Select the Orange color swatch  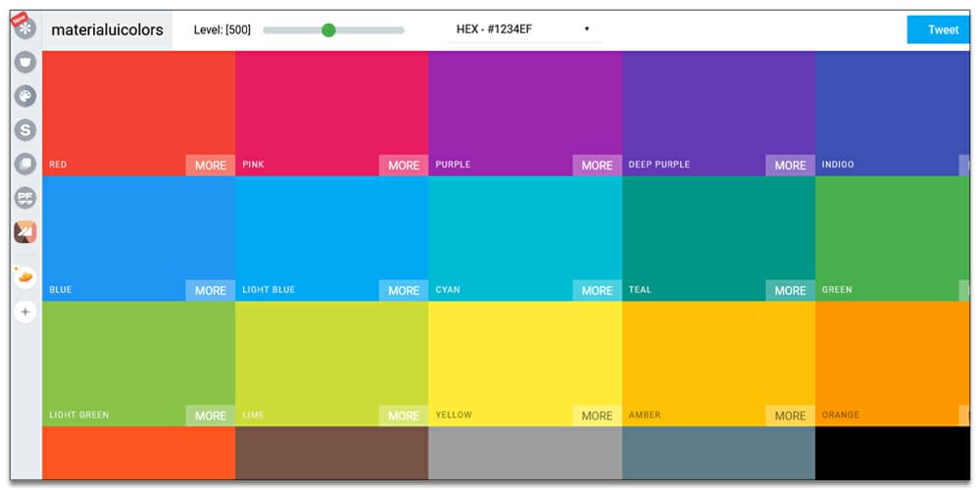point(893,364)
